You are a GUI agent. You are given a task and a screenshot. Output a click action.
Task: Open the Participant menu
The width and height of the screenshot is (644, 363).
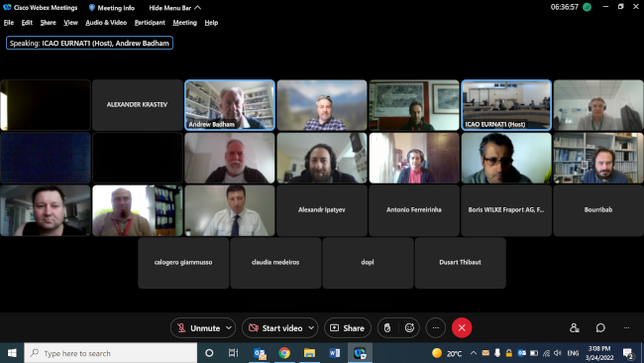click(150, 23)
